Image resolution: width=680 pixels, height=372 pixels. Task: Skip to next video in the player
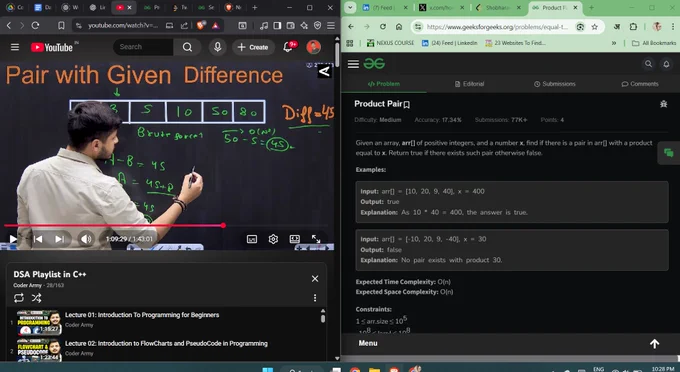[x=59, y=239]
